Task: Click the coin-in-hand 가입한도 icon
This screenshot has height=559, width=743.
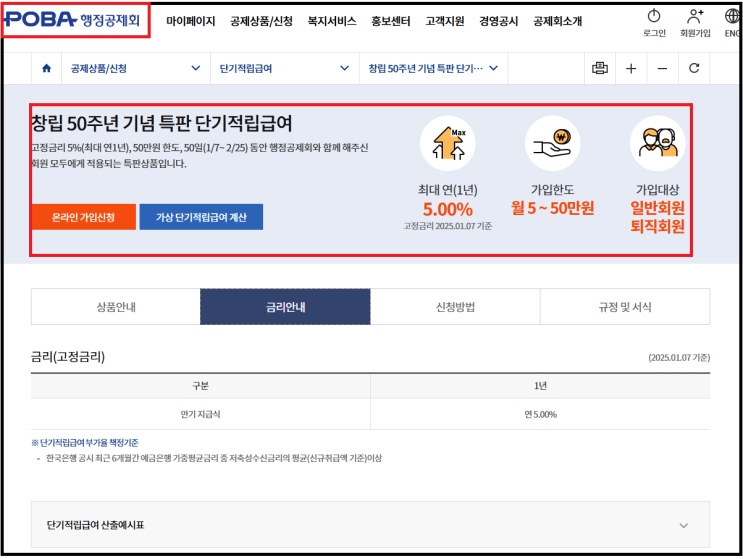Action: click(553, 143)
